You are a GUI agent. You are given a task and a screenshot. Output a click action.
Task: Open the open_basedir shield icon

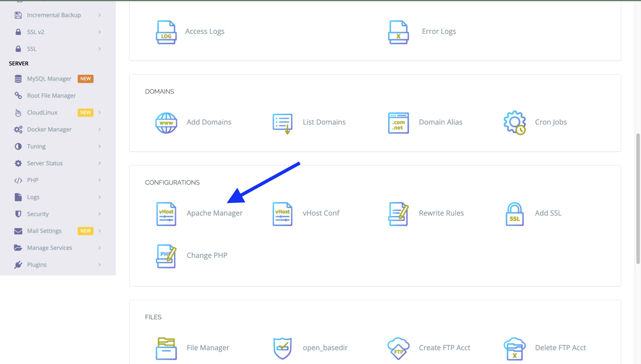[x=282, y=348]
